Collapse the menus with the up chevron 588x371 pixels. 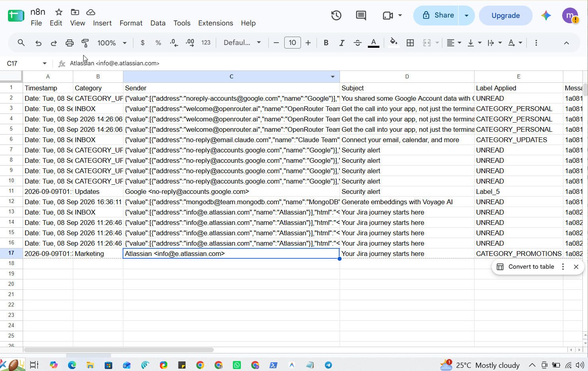tap(567, 43)
